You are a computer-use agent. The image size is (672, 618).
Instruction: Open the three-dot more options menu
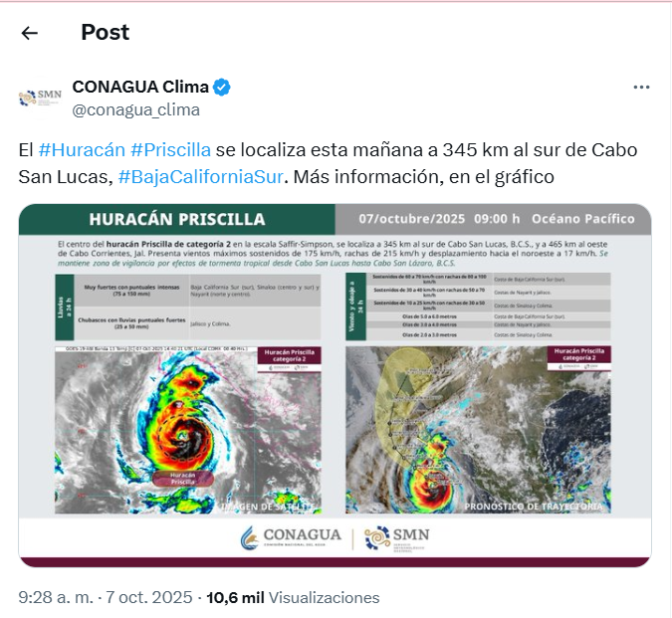641,88
